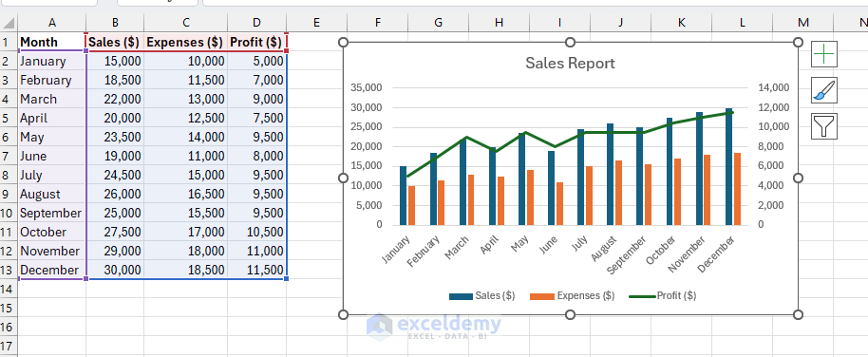This screenshot has height=357, width=868.
Task: Click the 12,500 expenses cell for April
Action: click(x=186, y=118)
